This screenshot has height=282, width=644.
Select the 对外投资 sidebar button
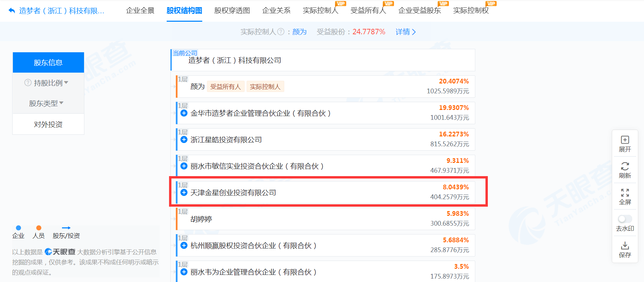48,124
